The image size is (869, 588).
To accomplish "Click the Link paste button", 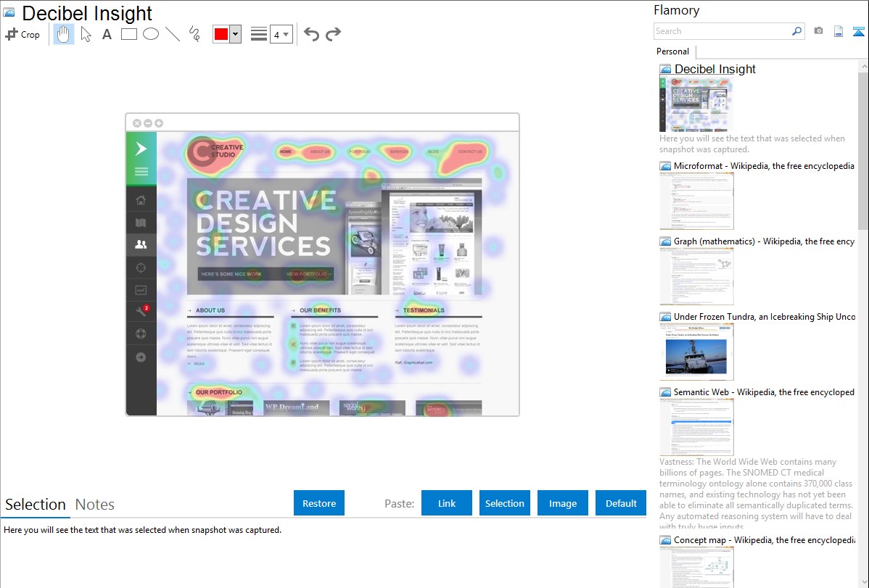I will click(447, 503).
